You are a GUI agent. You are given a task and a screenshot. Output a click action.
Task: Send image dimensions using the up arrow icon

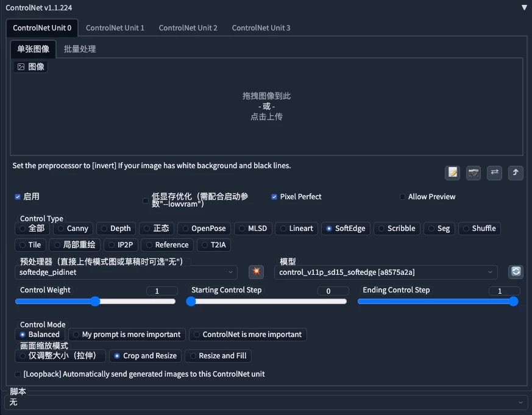516,173
